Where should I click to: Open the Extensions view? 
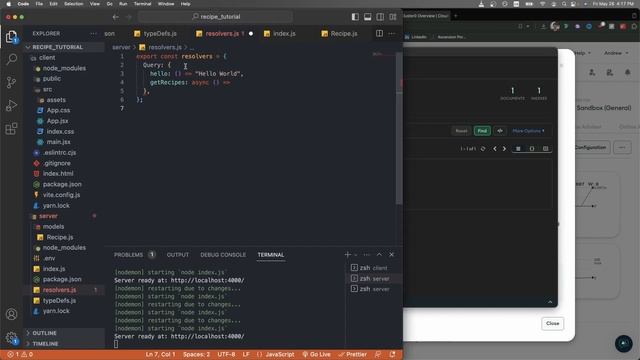pos(11,129)
